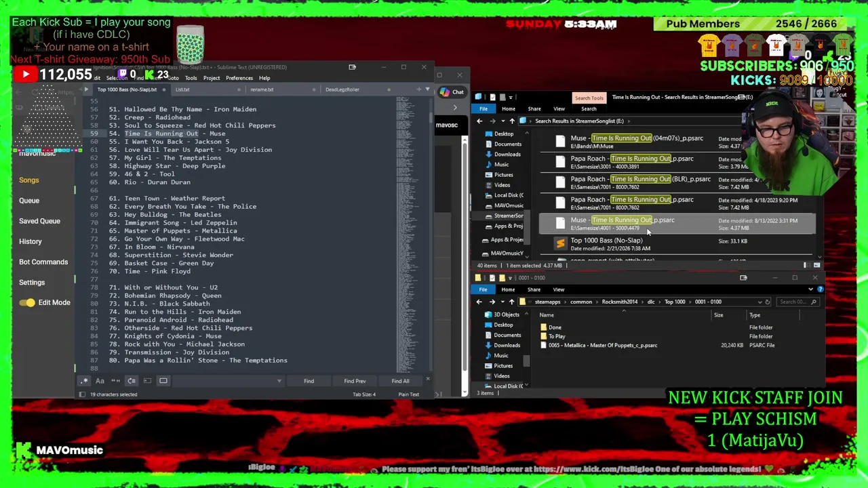The width and height of the screenshot is (868, 488).
Task: Open the Tools menu in Sublime
Action: (x=191, y=78)
